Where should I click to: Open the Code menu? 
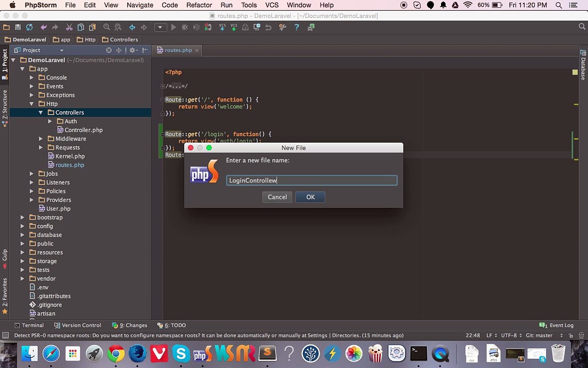click(169, 5)
